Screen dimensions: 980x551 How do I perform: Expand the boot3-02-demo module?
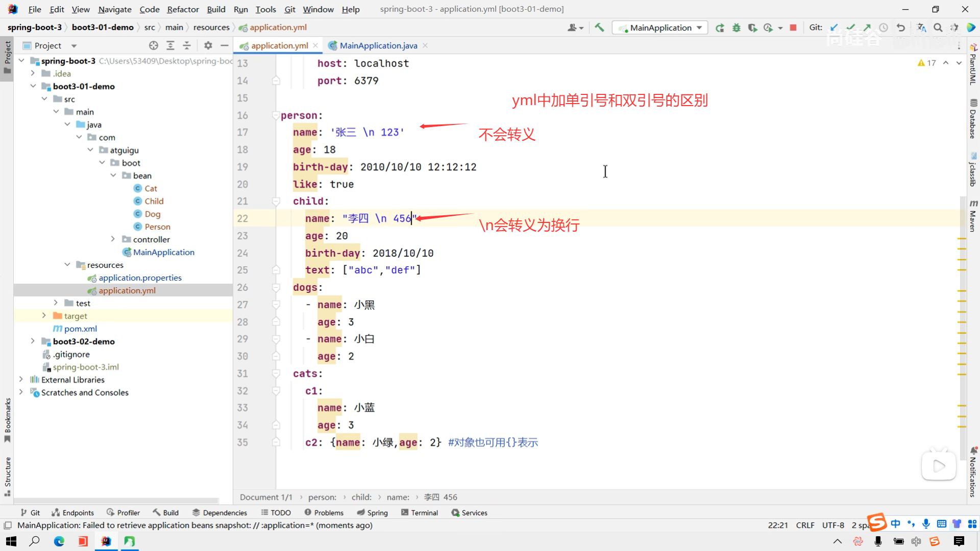click(x=33, y=341)
